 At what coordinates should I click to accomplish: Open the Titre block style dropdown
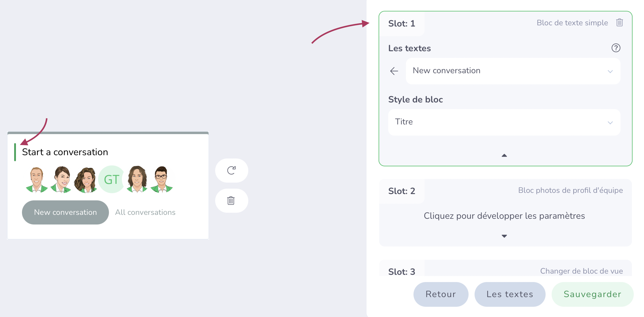[x=504, y=122]
